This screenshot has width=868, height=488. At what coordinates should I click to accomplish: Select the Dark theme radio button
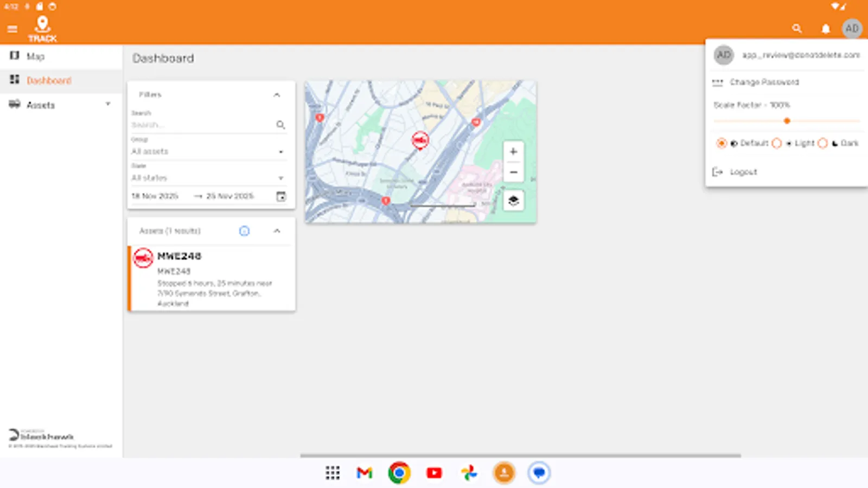coord(824,143)
